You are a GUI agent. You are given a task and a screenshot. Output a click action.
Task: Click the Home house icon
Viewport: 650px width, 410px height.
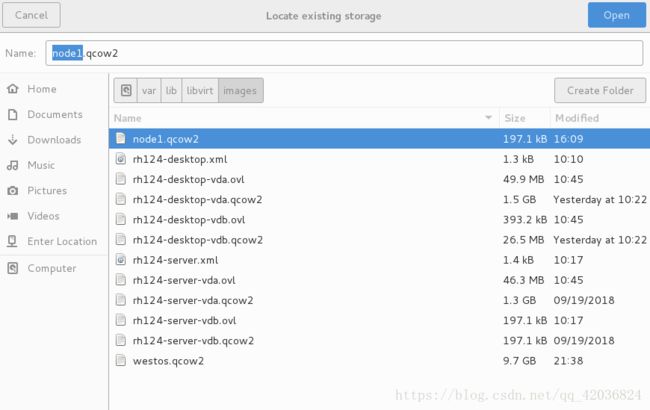13,89
